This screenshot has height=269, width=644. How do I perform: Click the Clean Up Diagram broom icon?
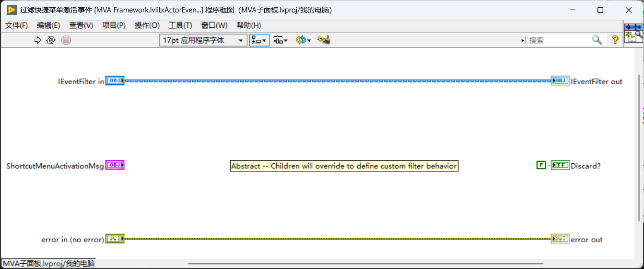coord(324,40)
